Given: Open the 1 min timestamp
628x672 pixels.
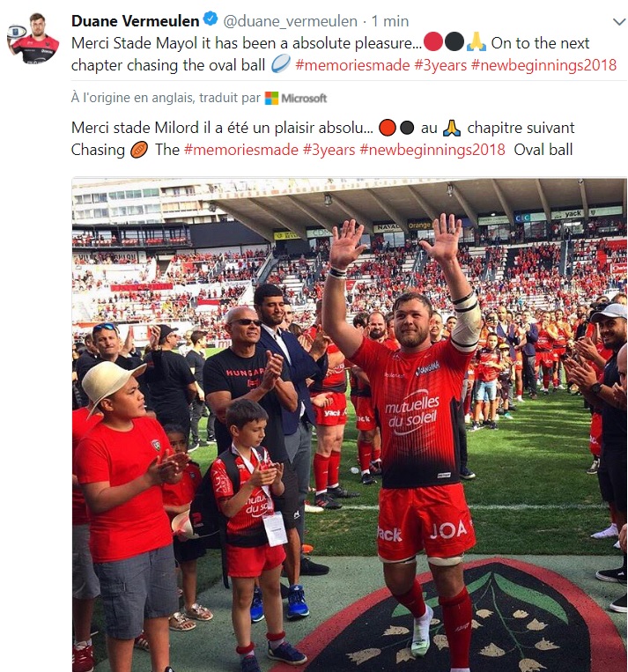Looking at the screenshot, I should tap(389, 21).
